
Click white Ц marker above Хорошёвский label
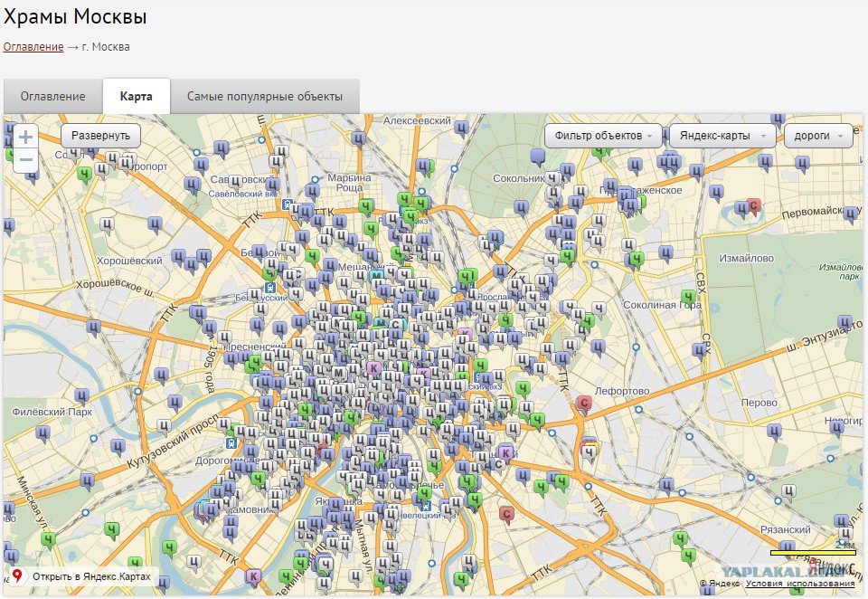(x=108, y=225)
